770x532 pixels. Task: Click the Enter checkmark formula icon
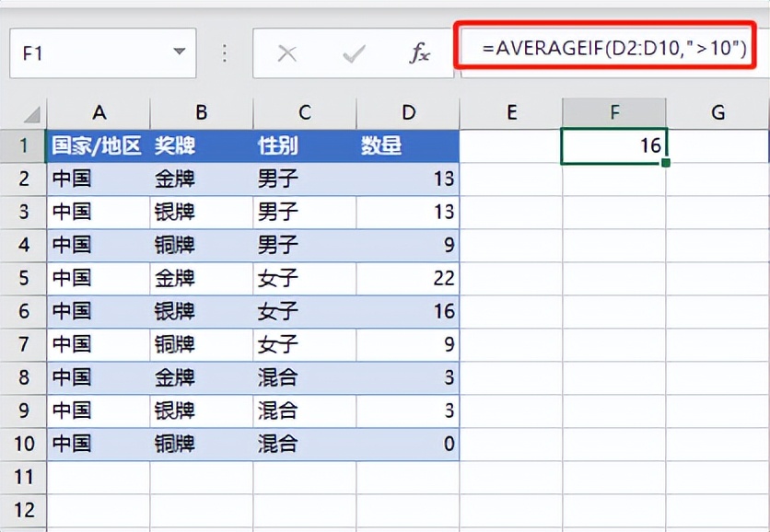pos(354,53)
